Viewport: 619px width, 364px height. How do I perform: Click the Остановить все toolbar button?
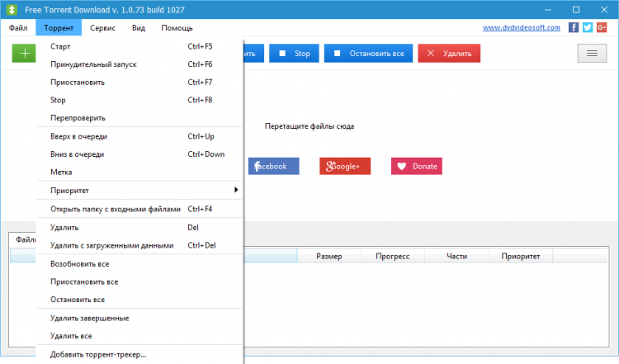[x=368, y=54]
